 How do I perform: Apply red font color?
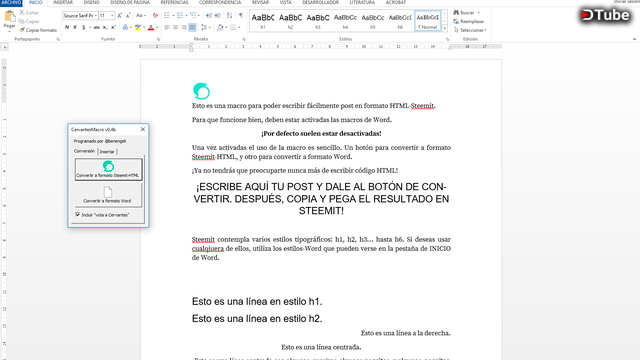[151, 27]
